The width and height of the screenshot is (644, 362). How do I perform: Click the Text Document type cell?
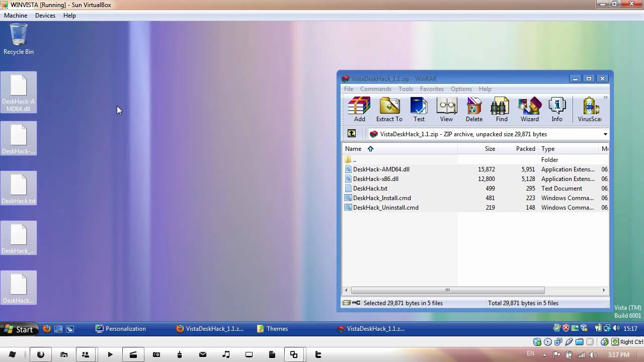click(x=561, y=189)
